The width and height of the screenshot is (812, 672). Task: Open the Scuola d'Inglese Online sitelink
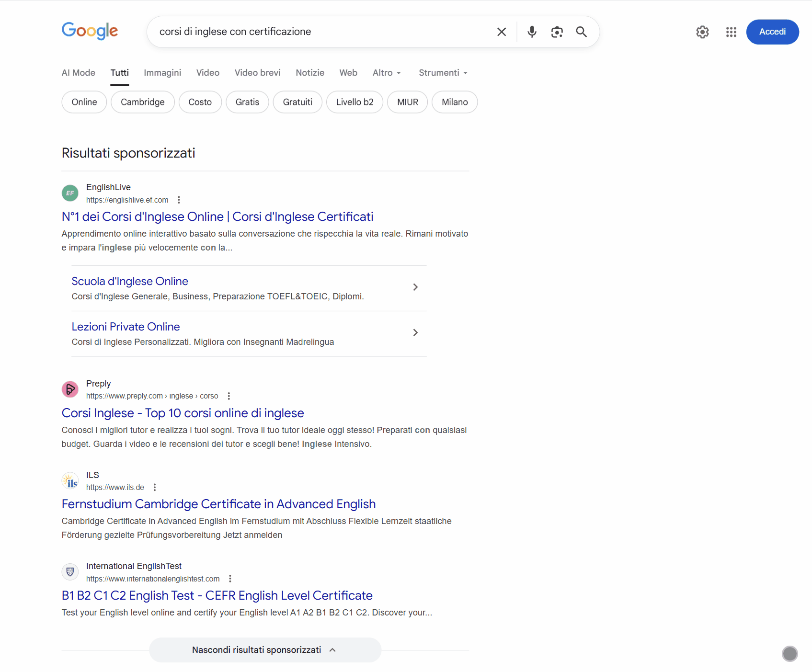[129, 281]
